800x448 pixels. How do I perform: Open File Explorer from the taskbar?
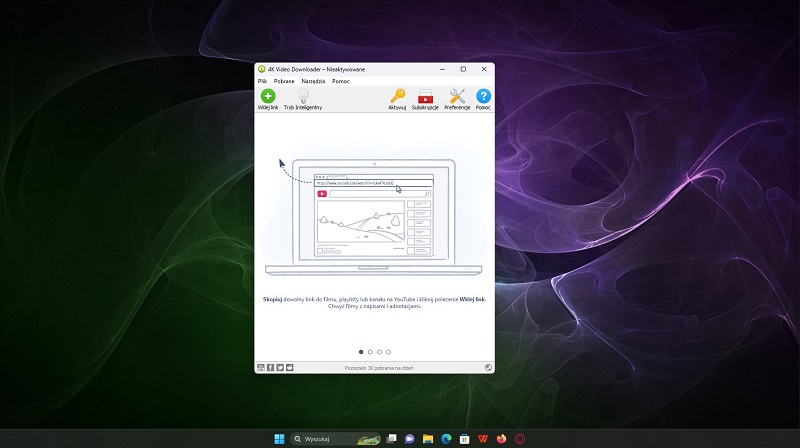tap(428, 439)
